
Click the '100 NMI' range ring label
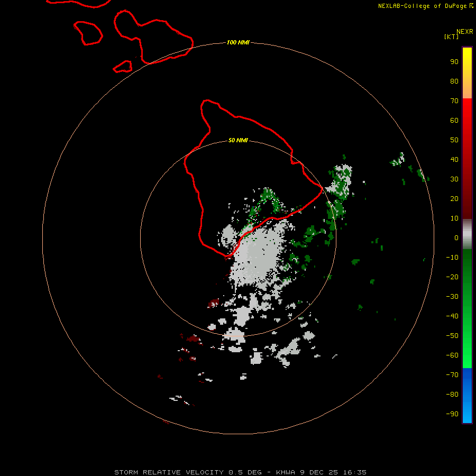coord(238,42)
